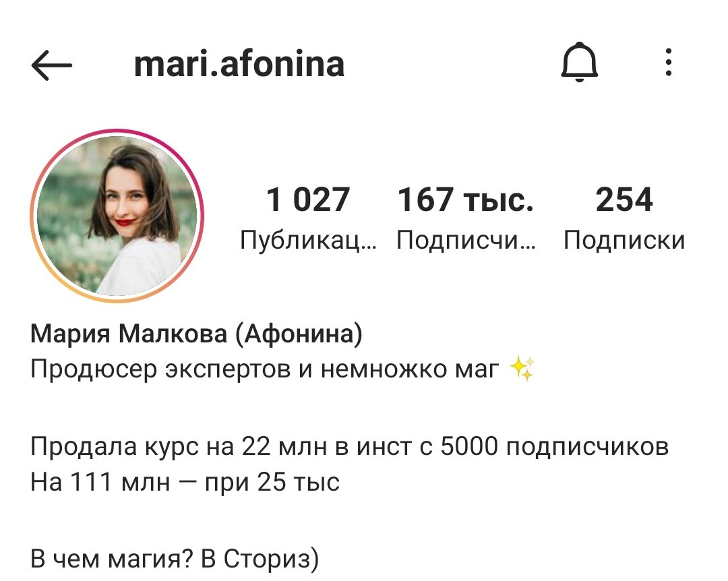Tap the name Мария Малкова (Афонина)
Viewport: 728px width, 581px height.
coord(196,334)
